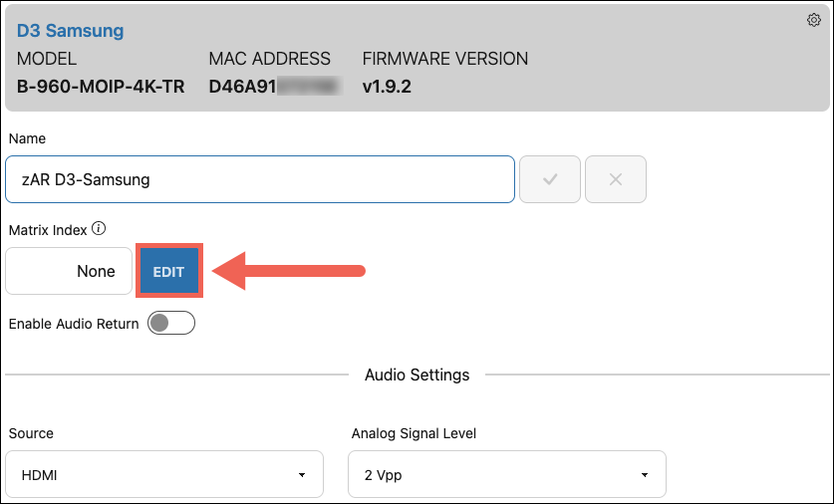Click the EDIT button for Matrix Index
Viewport: 834px width, 504px height.
coord(169,271)
